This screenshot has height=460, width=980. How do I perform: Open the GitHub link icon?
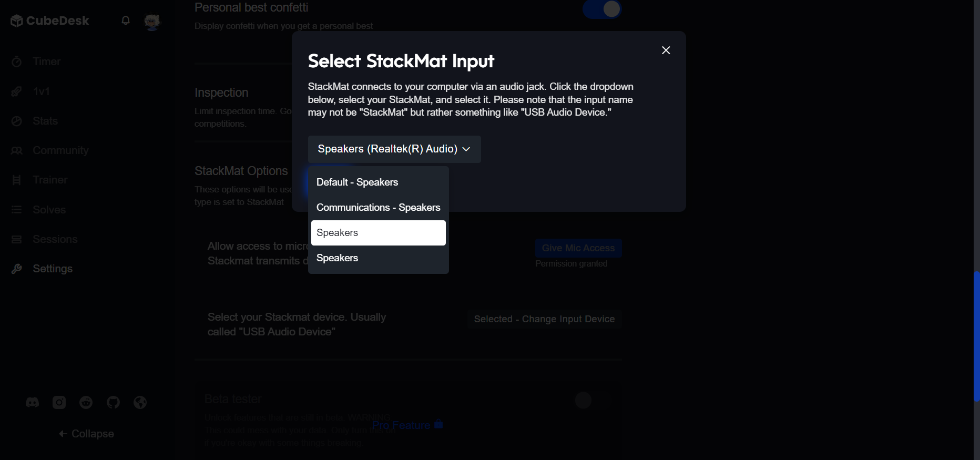point(113,402)
